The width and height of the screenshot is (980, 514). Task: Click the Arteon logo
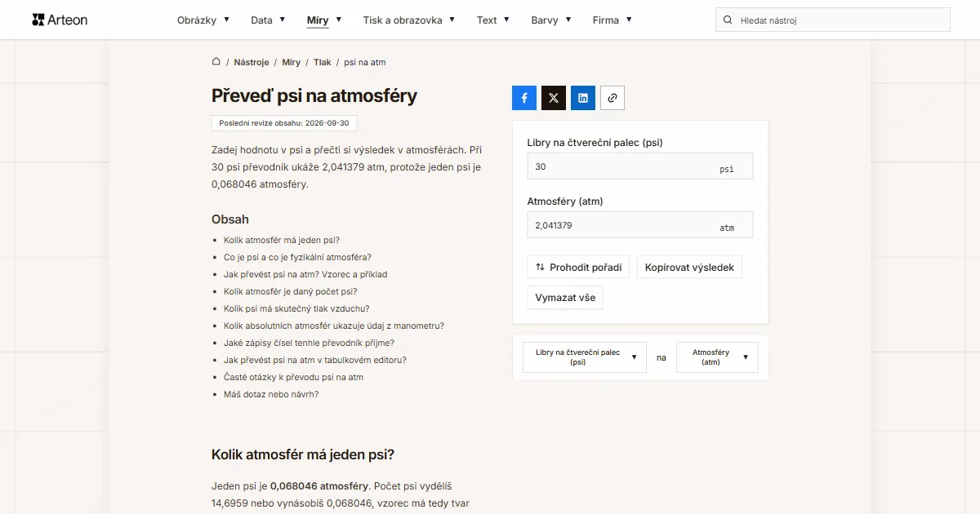60,20
